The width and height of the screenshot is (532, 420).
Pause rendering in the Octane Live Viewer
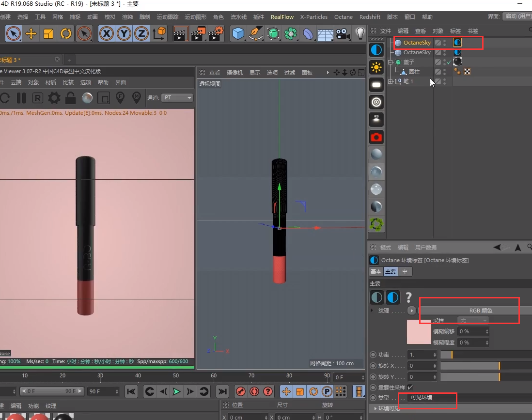click(21, 98)
